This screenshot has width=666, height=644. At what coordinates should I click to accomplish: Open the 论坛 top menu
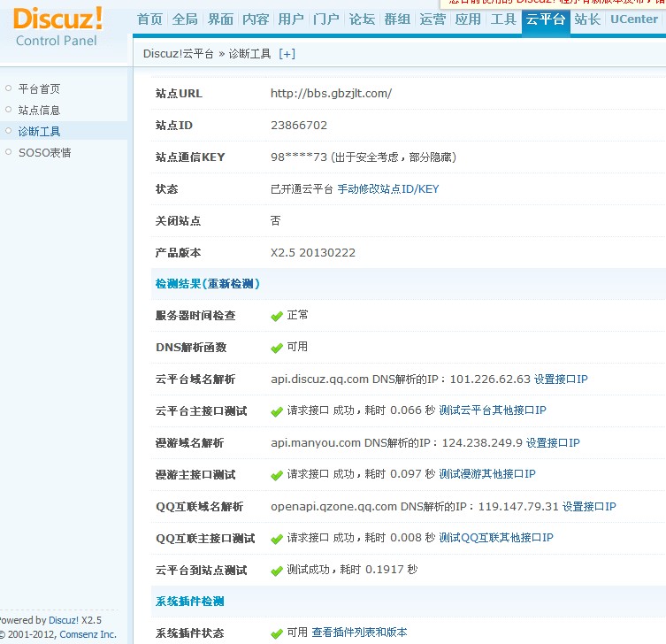coord(362,19)
